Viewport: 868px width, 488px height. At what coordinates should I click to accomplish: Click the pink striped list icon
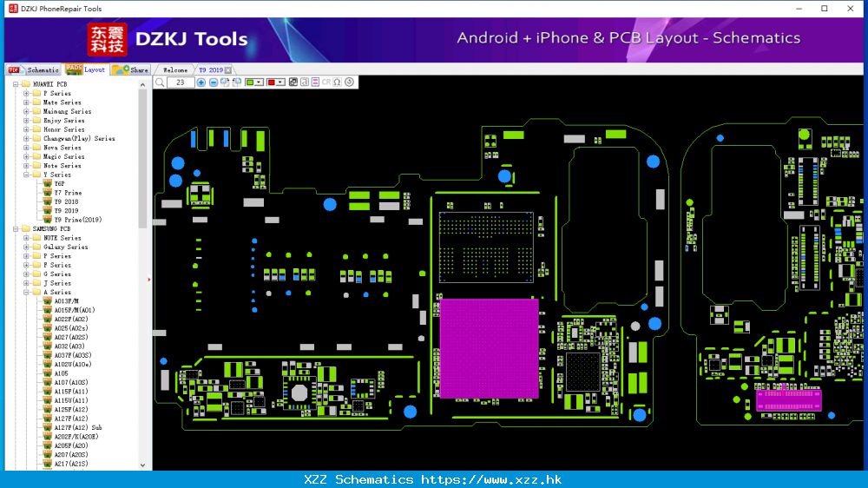tap(315, 82)
